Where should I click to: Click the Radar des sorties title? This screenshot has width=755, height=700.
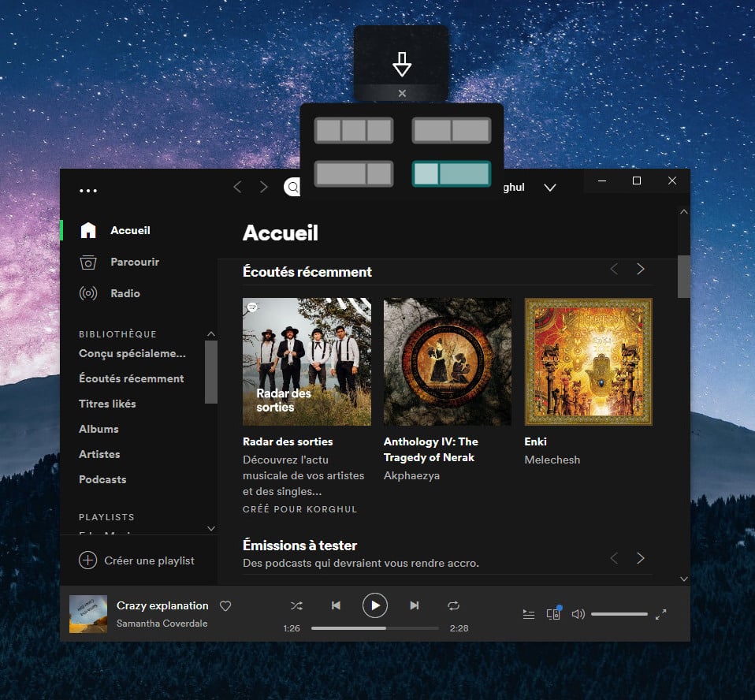[x=288, y=441]
